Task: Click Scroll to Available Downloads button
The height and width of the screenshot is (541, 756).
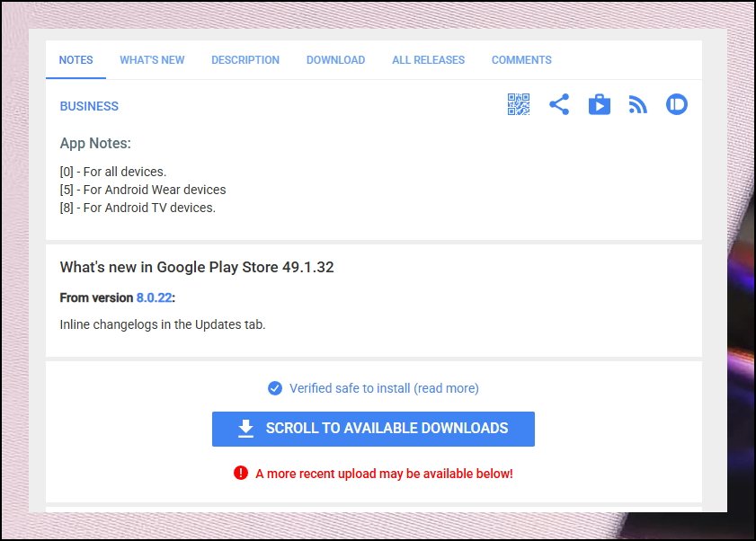Action: tap(373, 429)
